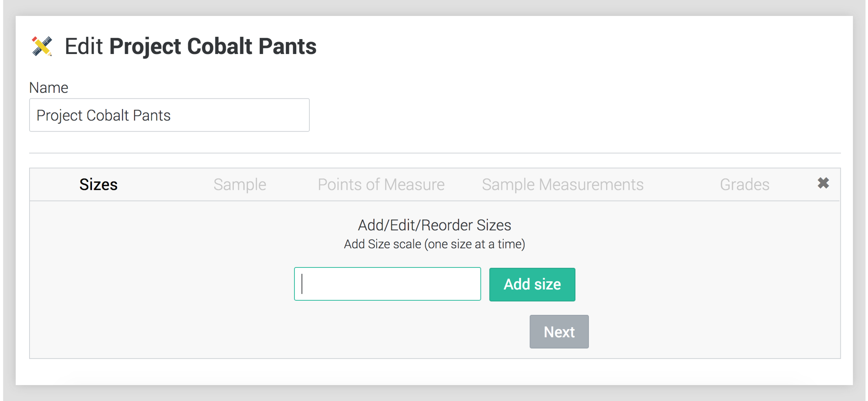Switch to the Sample tab

tap(239, 184)
